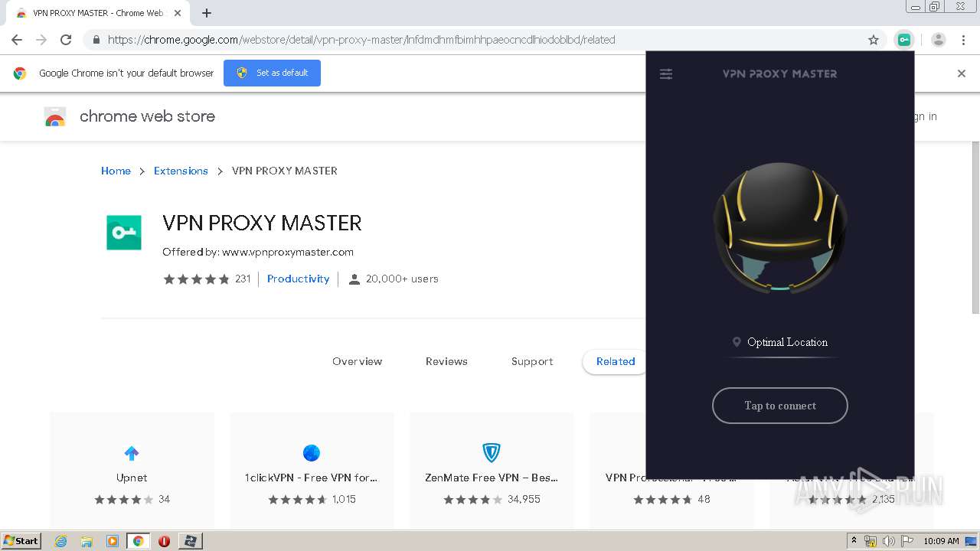Click the action center flag icon

tap(906, 541)
